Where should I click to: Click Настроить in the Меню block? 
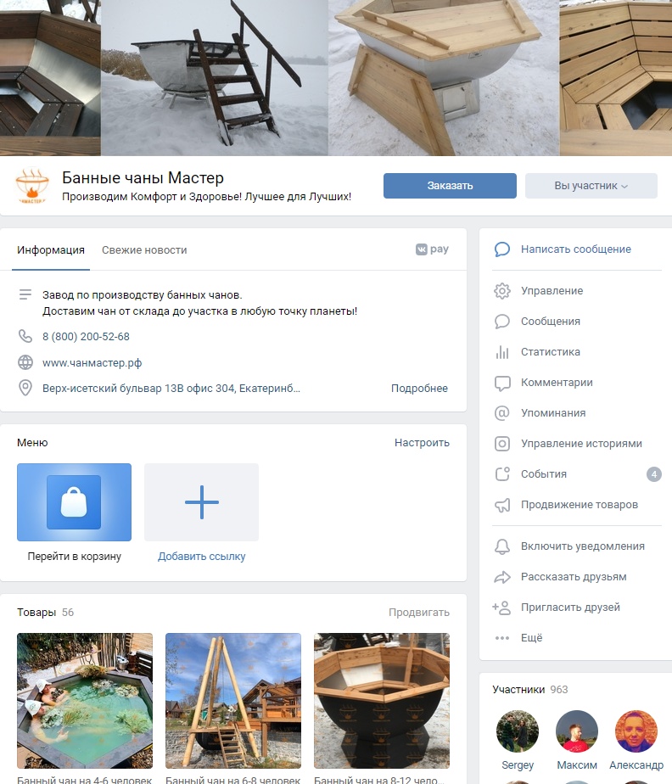[422, 443]
